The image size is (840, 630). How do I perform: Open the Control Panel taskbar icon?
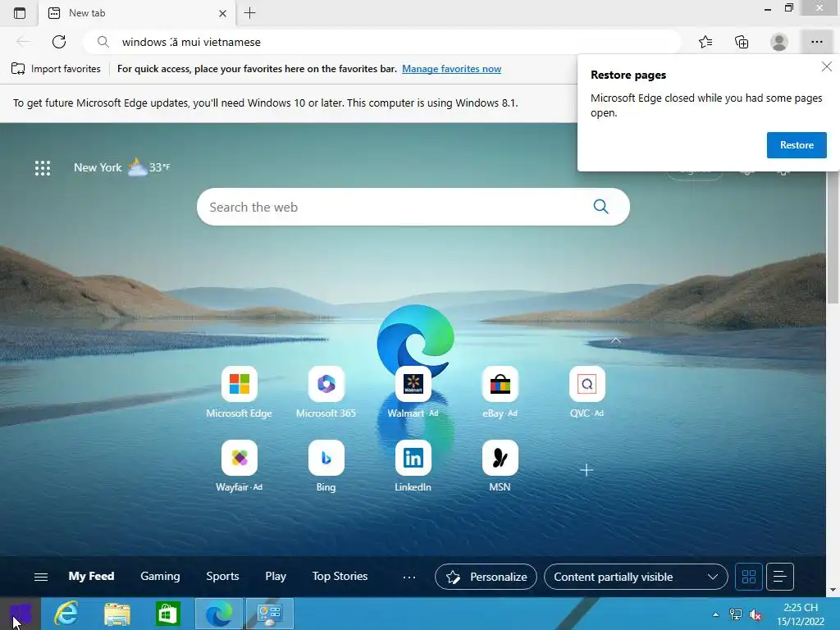tap(269, 614)
